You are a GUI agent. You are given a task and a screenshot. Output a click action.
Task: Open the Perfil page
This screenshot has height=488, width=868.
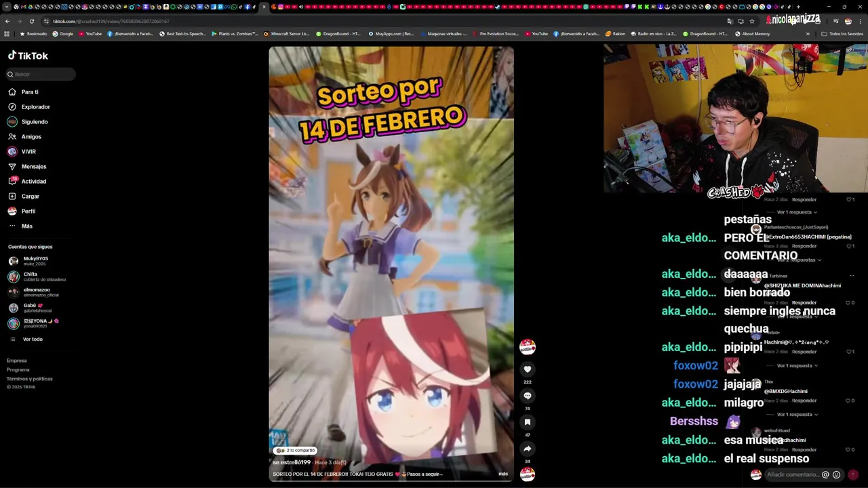(x=22, y=211)
